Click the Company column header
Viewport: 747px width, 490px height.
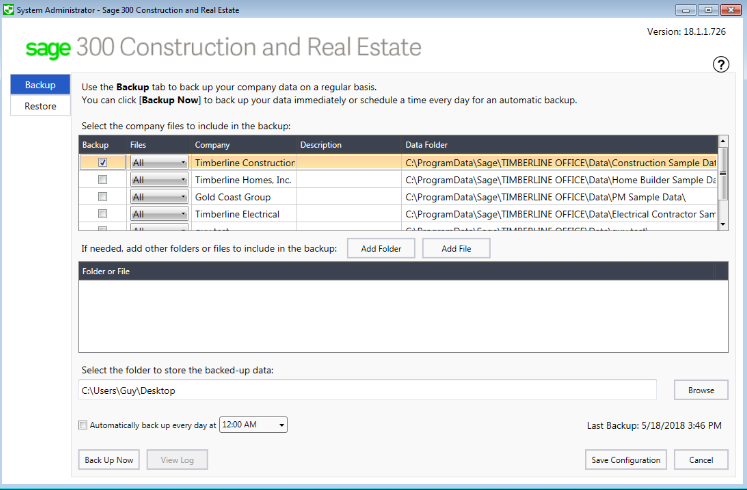click(244, 145)
